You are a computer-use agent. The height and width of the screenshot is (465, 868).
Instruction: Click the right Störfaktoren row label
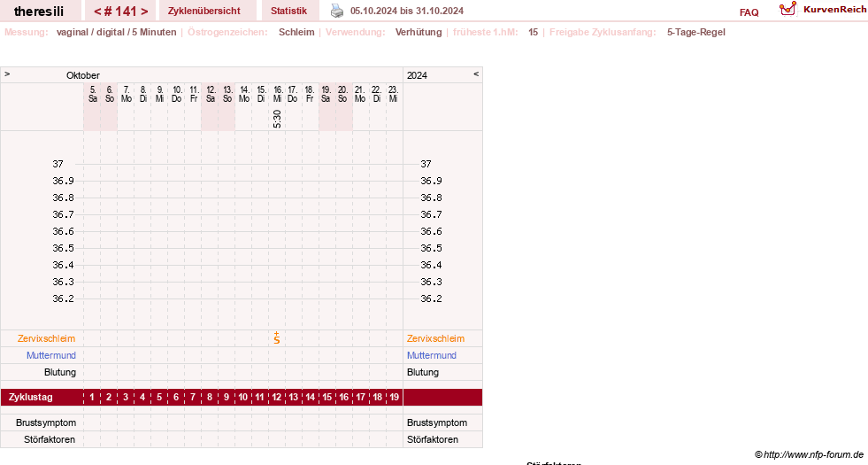[x=433, y=439]
